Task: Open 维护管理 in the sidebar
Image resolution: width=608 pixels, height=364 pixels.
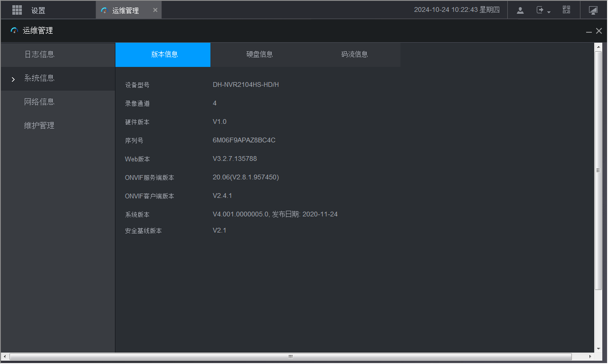Action: (x=39, y=126)
